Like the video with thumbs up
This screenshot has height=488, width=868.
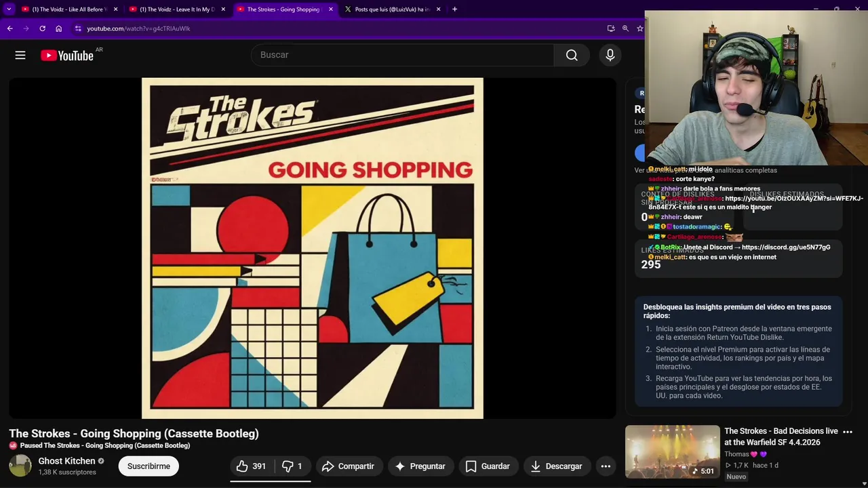[251, 466]
